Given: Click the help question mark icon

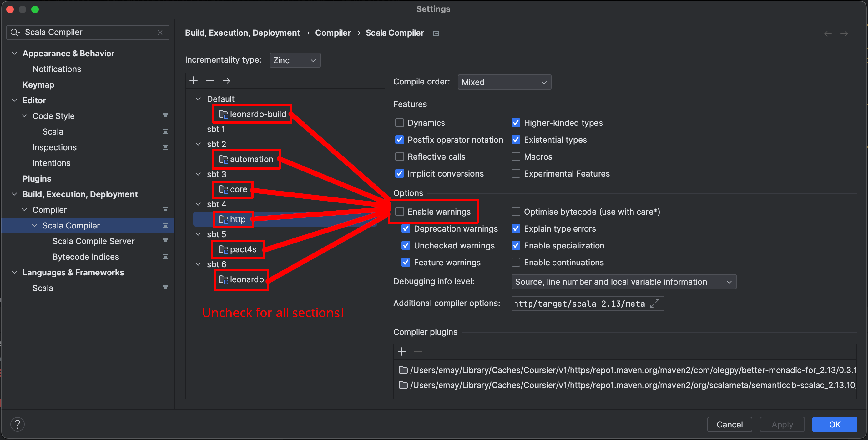Looking at the screenshot, I should [x=18, y=424].
